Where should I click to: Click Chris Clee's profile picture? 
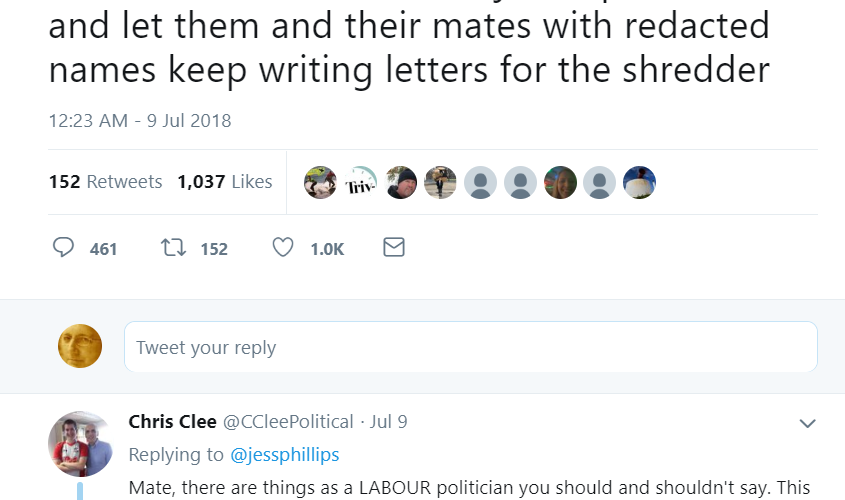click(81, 443)
